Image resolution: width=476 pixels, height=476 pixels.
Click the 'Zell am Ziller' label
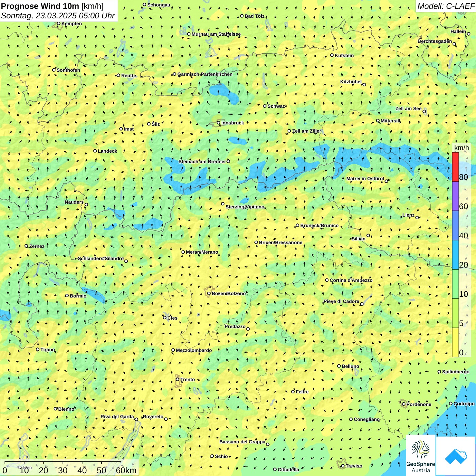(x=306, y=131)
